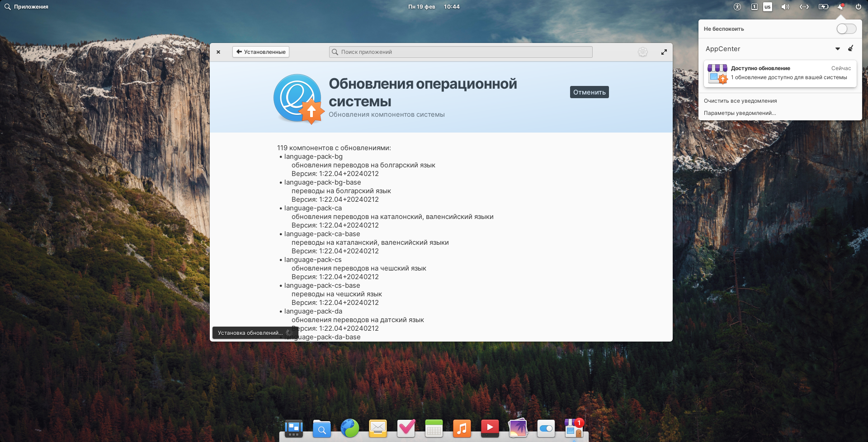Open the Mail app in dock

point(378,428)
